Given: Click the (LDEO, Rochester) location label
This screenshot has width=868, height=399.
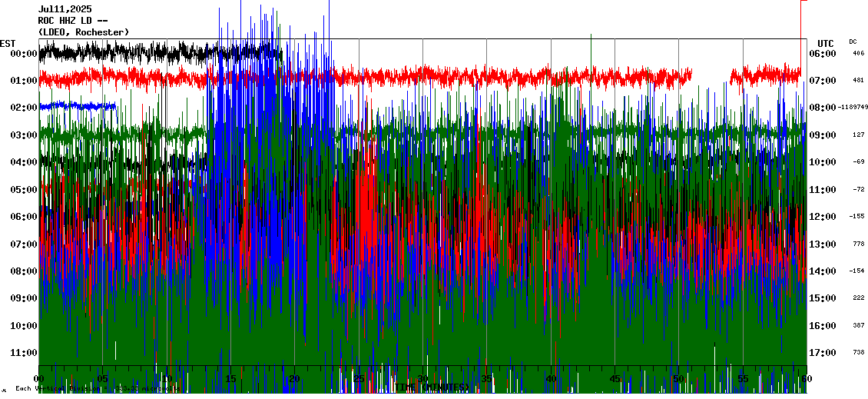Looking at the screenshot, I should [x=84, y=33].
